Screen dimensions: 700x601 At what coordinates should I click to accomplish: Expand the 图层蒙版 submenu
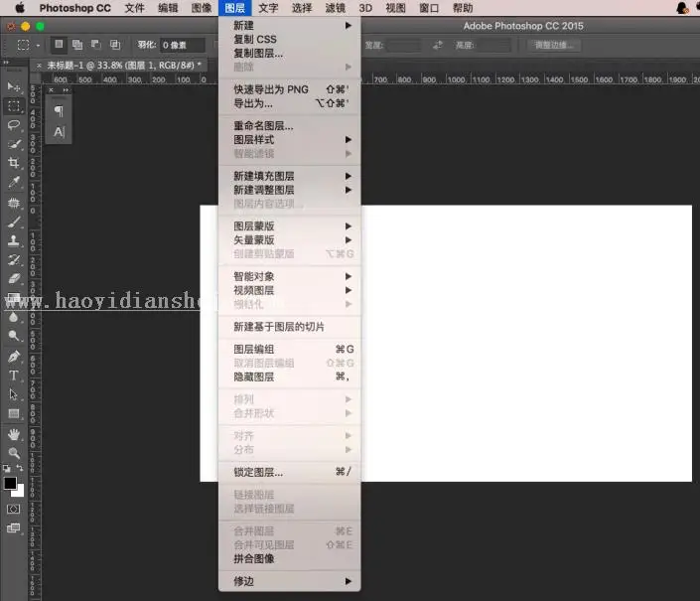tap(290, 226)
